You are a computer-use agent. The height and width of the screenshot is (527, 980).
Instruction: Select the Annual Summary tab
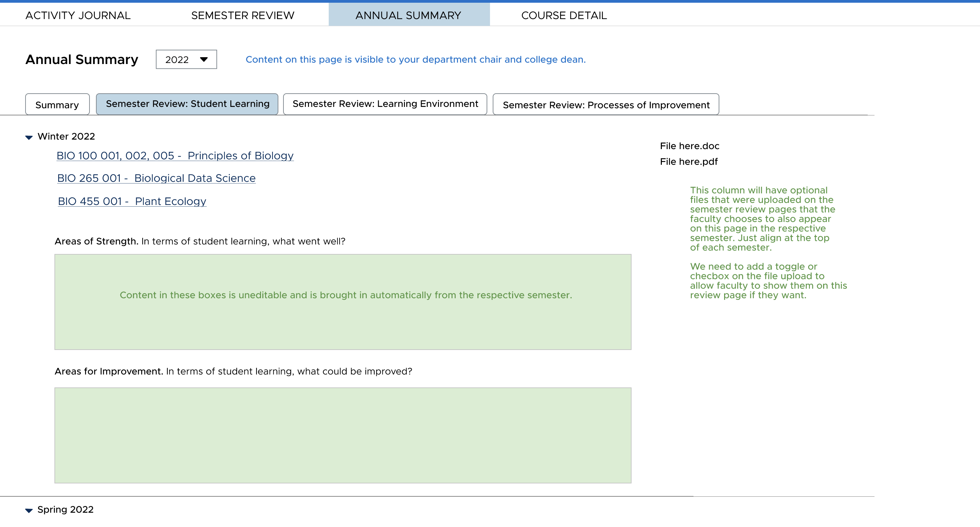point(409,14)
